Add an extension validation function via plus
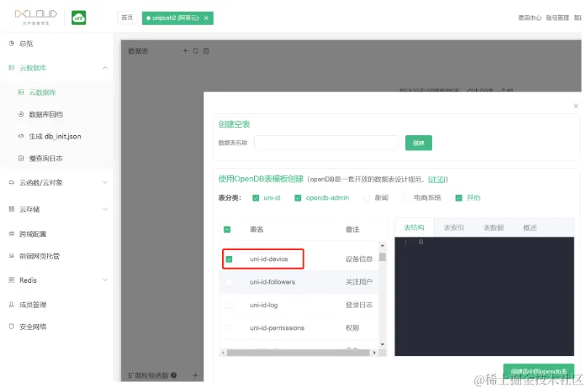588x391 pixels. coord(195,375)
